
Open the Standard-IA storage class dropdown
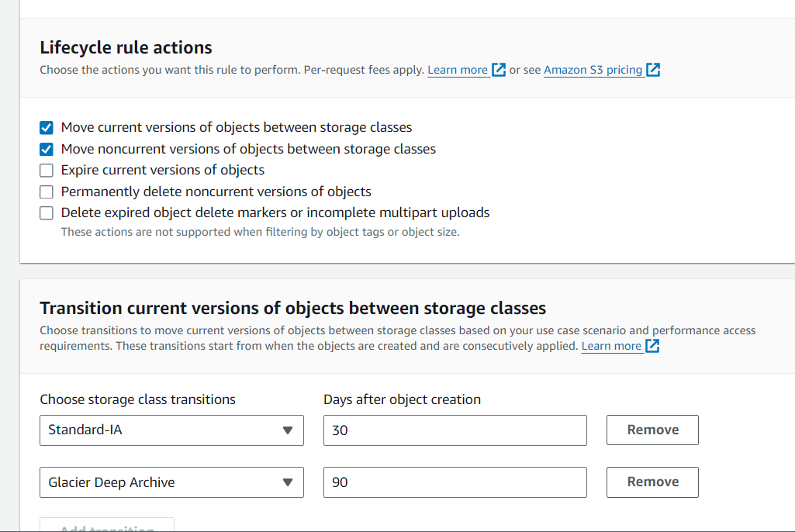[172, 430]
